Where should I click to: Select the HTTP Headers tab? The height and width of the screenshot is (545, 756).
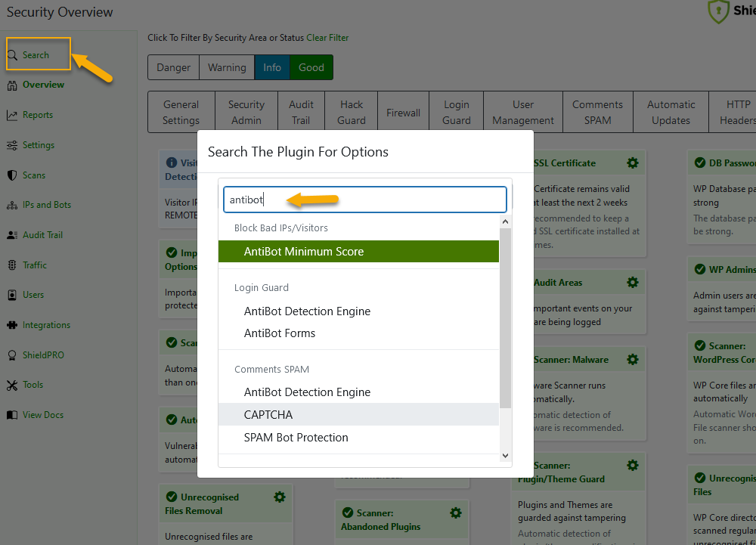click(x=733, y=112)
